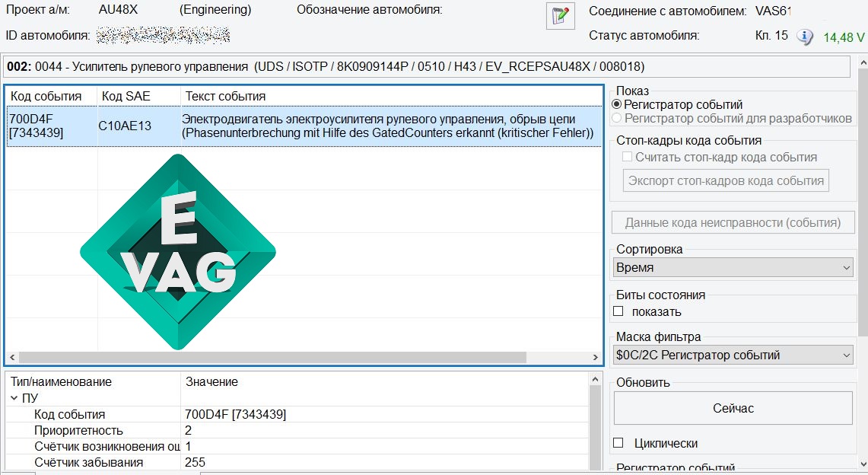Tick the Считать стоп-кадр кода события checkbox
This screenshot has width=868, height=475.
tap(627, 157)
